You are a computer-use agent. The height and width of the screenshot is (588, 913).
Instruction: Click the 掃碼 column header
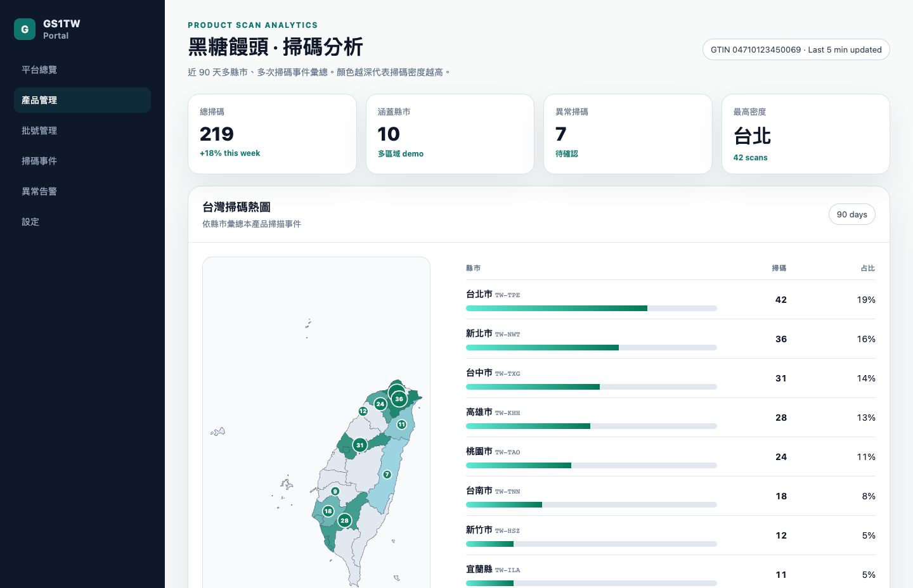point(779,268)
